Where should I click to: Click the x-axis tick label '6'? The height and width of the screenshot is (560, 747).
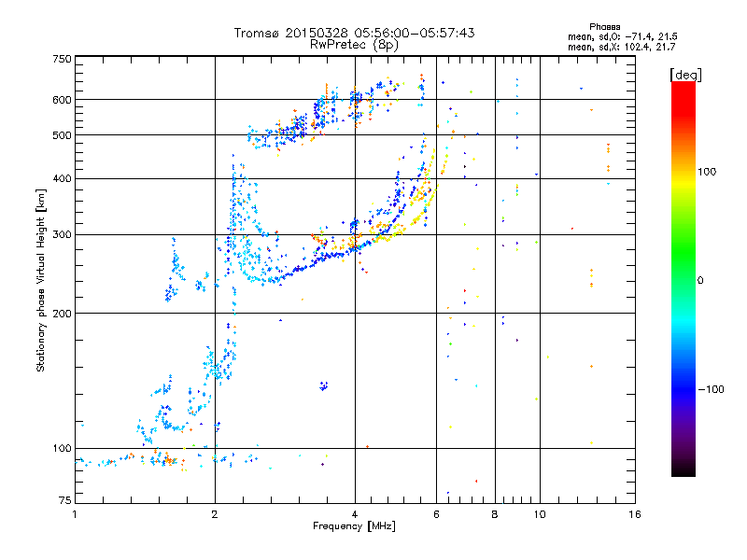[x=436, y=514]
